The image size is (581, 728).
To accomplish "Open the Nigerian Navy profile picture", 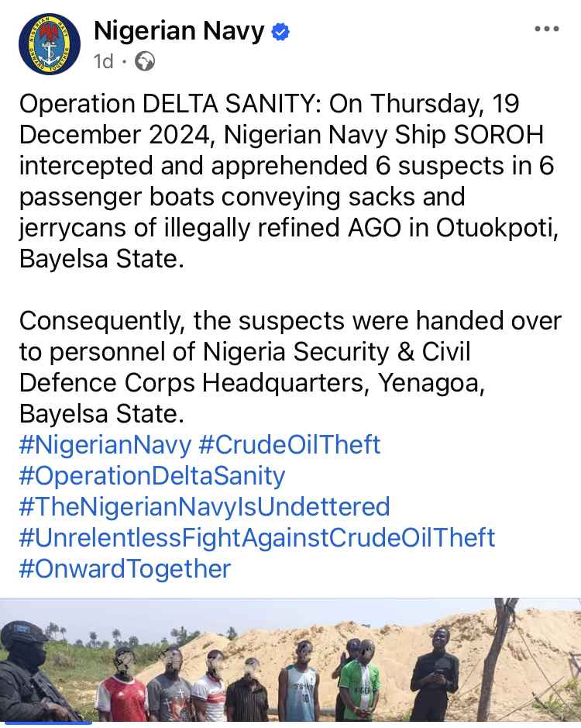I will pyautogui.click(x=49, y=44).
